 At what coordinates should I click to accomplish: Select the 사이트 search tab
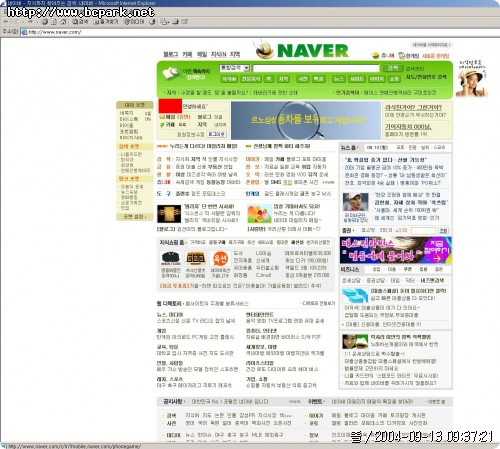pyautogui.click(x=356, y=79)
